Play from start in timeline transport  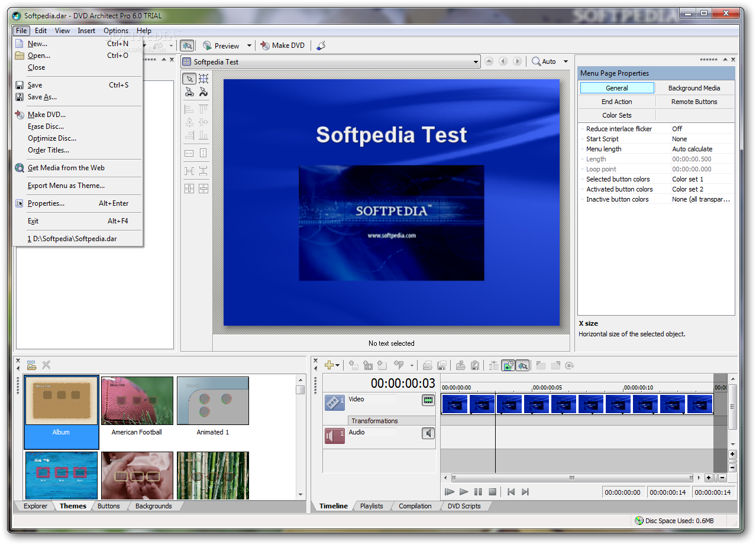450,492
